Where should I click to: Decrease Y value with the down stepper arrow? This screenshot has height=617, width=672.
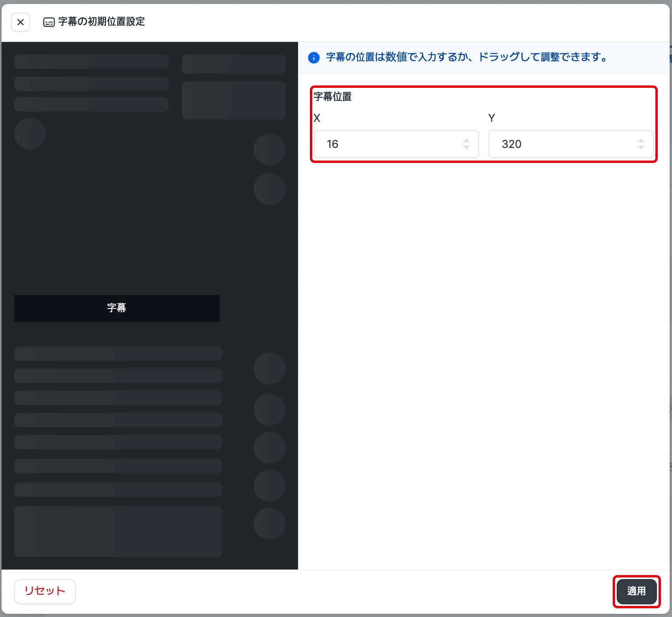click(x=641, y=148)
